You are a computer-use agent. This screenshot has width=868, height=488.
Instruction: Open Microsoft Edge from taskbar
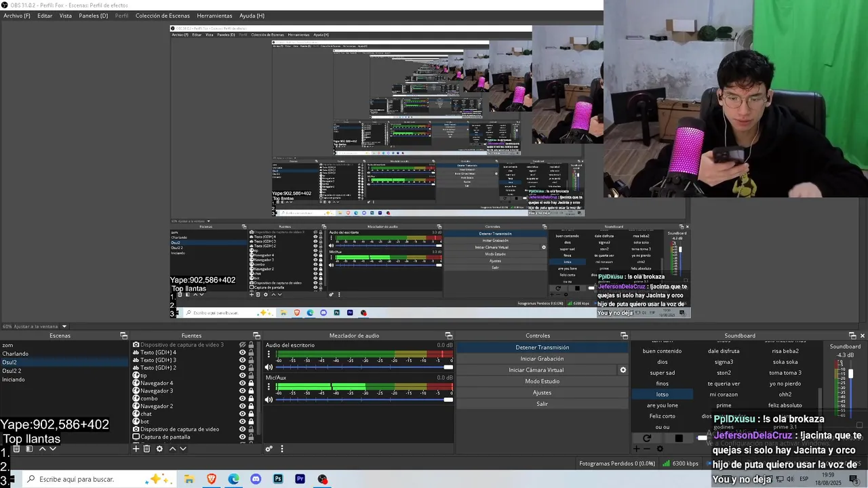(233, 479)
